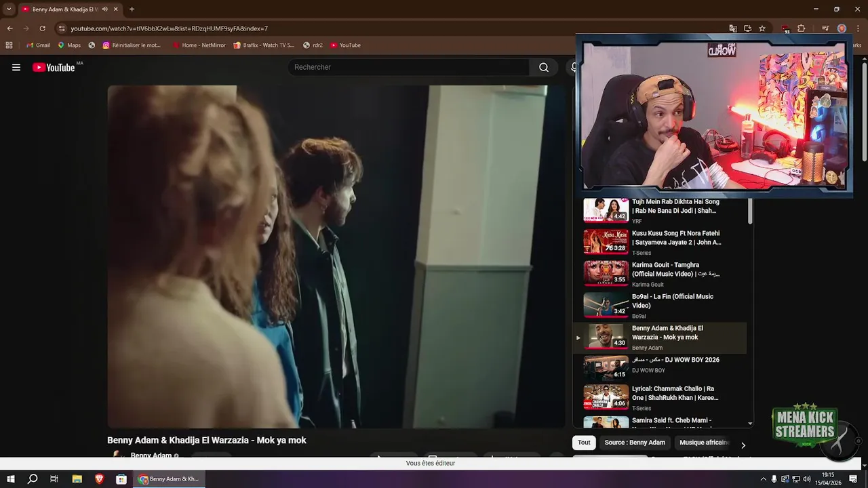This screenshot has height=488, width=868.
Task: Select the Source : Benny Adam chip
Action: [635, 443]
